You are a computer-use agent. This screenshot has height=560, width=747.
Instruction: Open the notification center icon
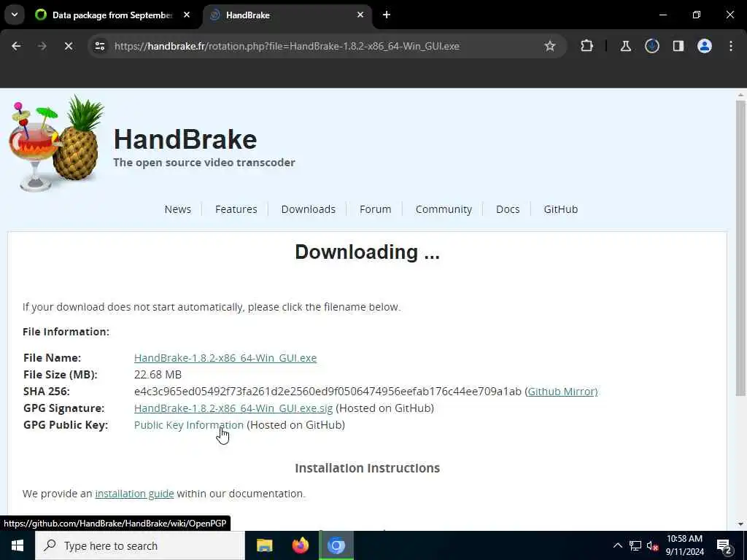coord(724,545)
